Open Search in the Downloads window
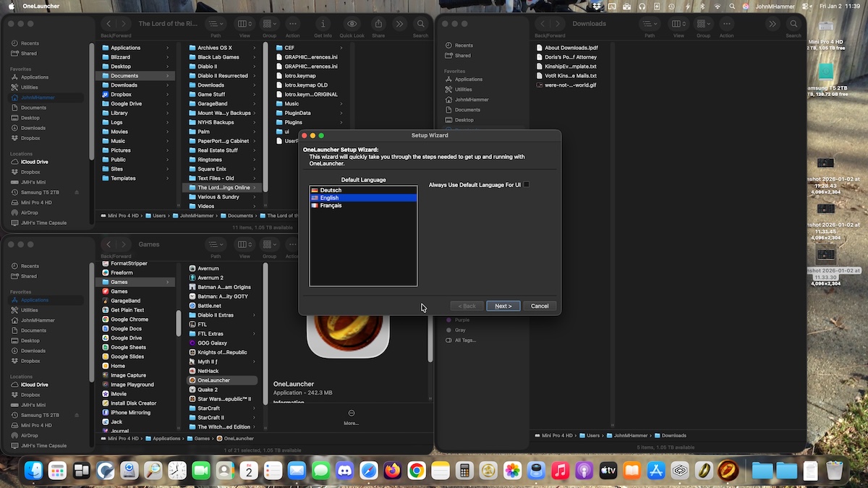 coord(793,24)
